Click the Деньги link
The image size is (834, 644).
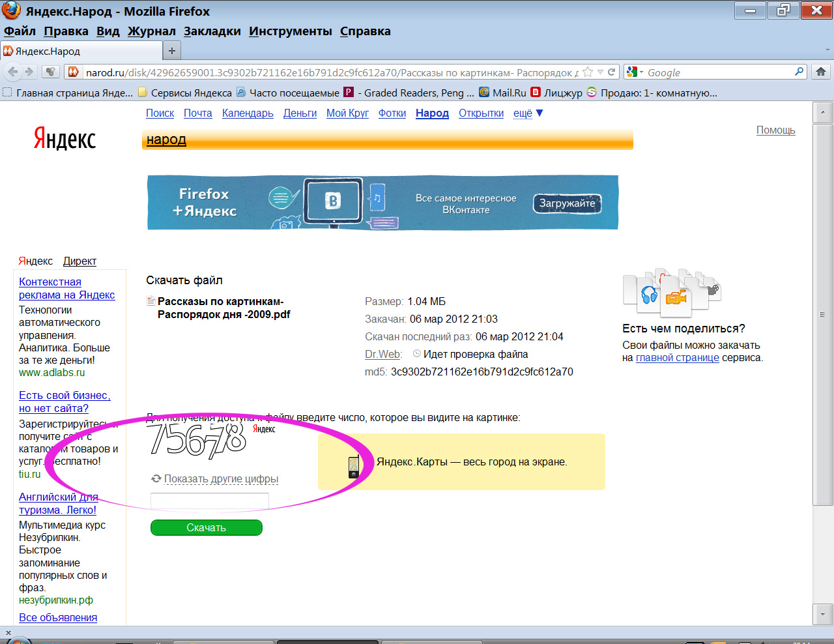[x=300, y=113]
